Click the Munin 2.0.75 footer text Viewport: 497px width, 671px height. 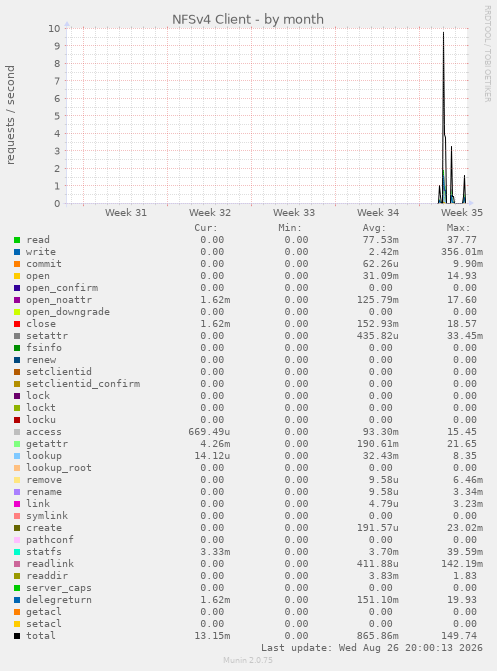click(x=248, y=660)
